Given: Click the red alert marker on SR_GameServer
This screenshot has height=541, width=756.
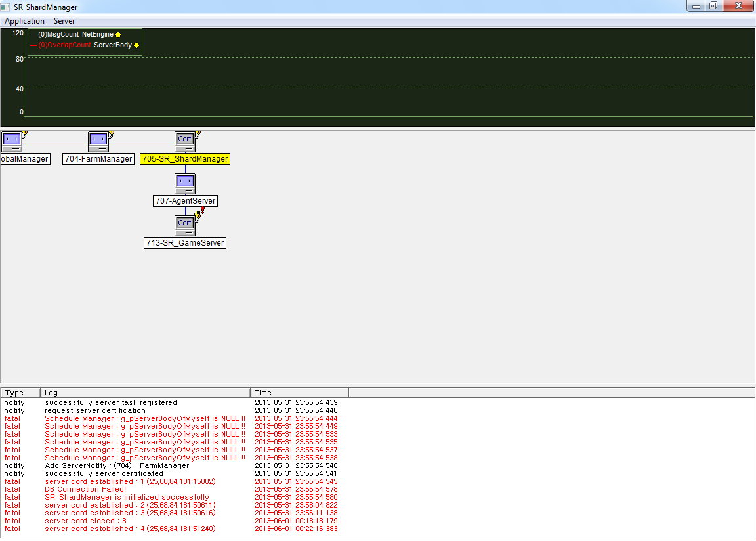Looking at the screenshot, I should pos(203,209).
